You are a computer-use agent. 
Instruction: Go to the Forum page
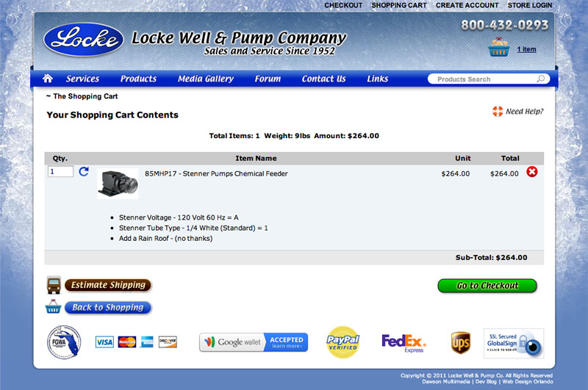point(268,79)
